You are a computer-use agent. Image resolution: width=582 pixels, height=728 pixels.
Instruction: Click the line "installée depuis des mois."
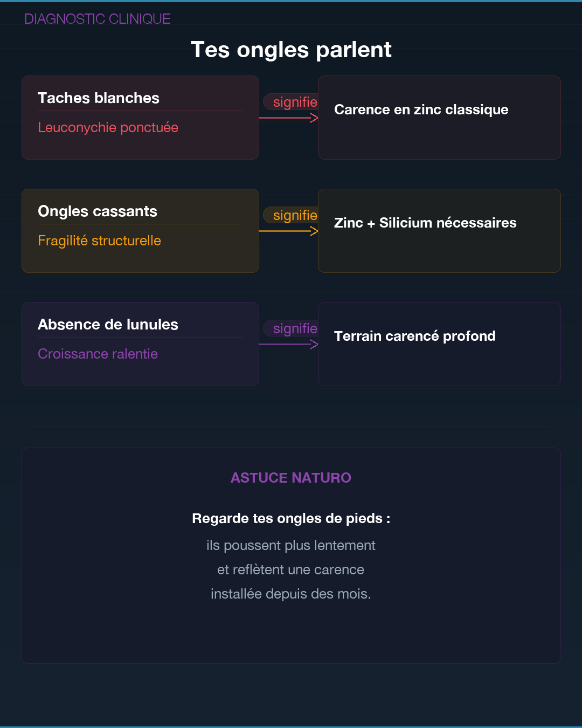pyautogui.click(x=291, y=594)
